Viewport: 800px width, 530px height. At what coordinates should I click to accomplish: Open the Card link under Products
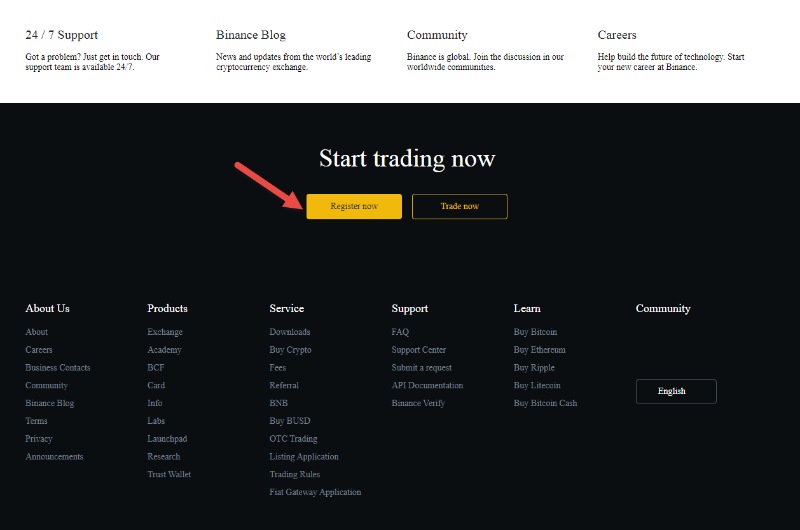coord(156,386)
